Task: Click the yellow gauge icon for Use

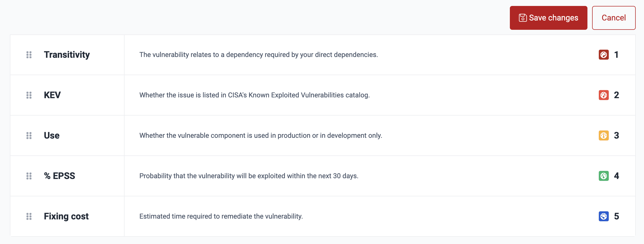Action: (x=604, y=135)
